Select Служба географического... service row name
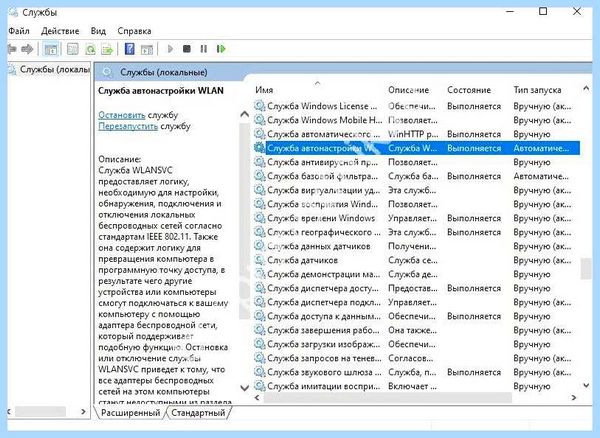This screenshot has height=438, width=600. tap(324, 232)
